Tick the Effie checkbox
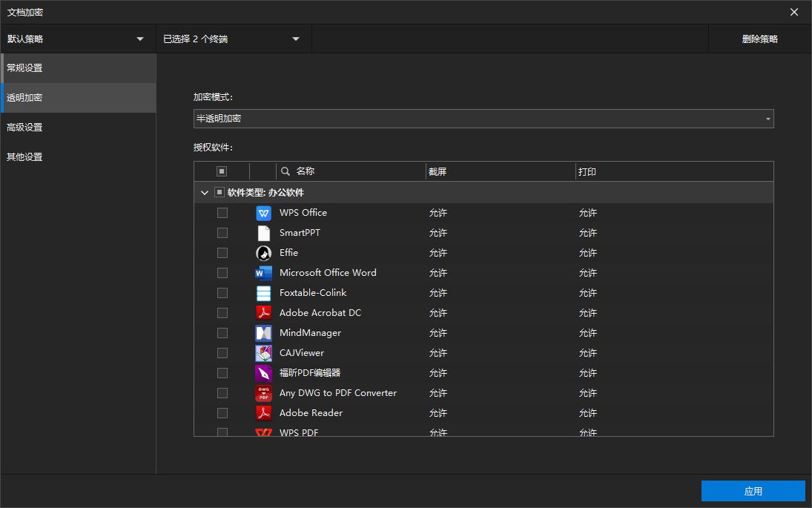812x508 pixels. [222, 253]
